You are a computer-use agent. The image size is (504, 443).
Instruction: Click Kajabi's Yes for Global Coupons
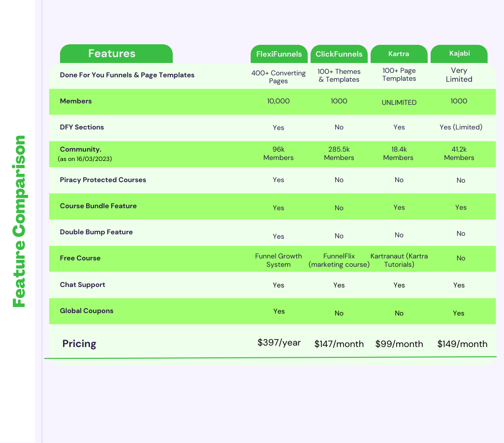[x=459, y=313]
